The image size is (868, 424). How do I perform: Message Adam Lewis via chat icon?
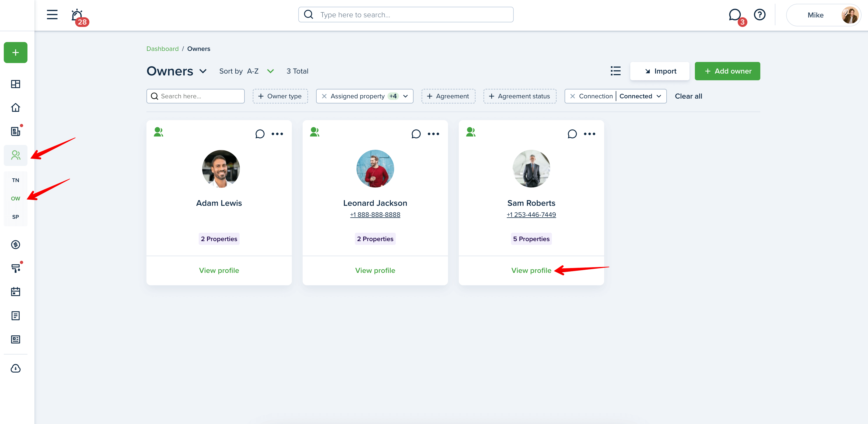[x=260, y=134]
